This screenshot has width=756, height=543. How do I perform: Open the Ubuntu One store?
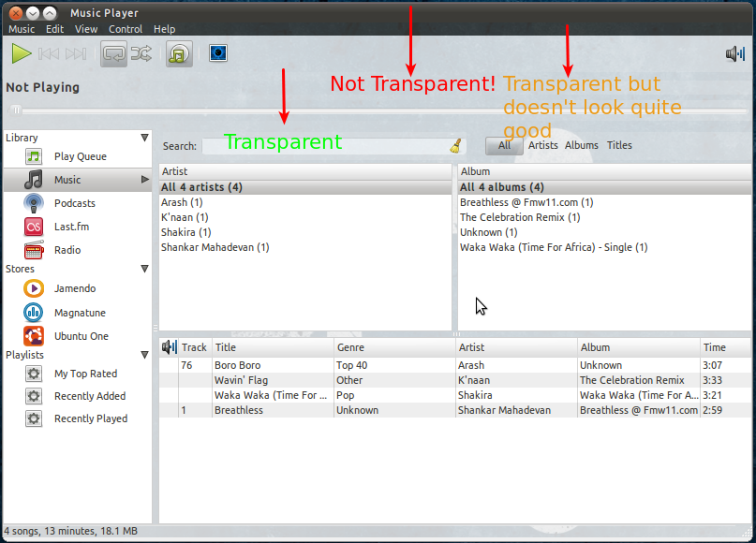[x=81, y=336]
